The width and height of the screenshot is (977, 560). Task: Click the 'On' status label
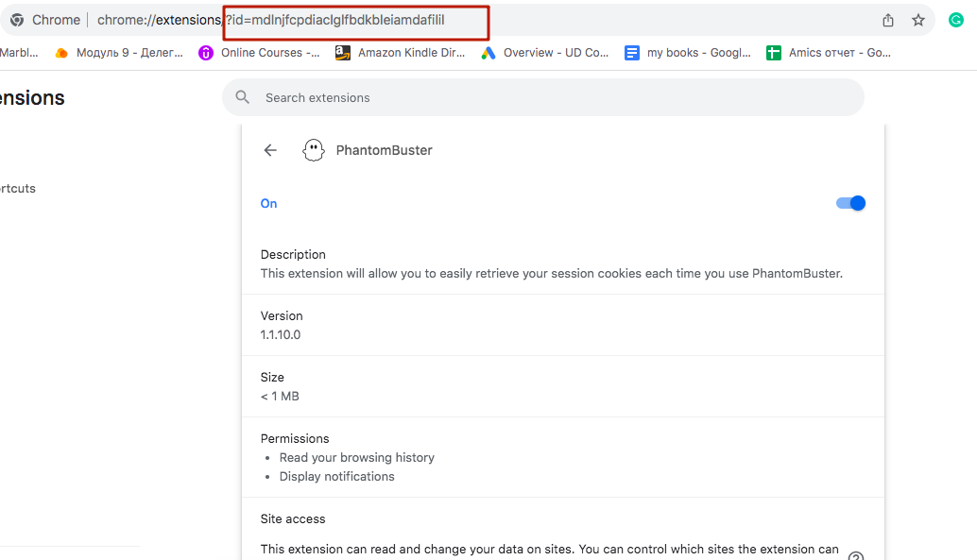268,204
